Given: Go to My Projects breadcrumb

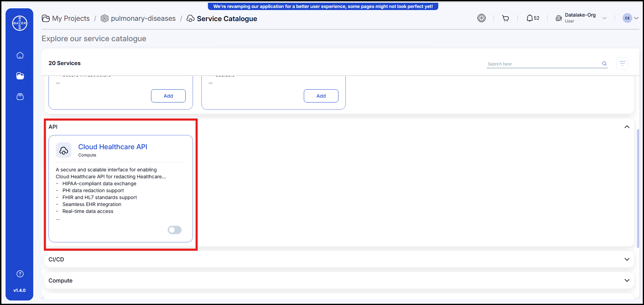Looking at the screenshot, I should pos(71,18).
